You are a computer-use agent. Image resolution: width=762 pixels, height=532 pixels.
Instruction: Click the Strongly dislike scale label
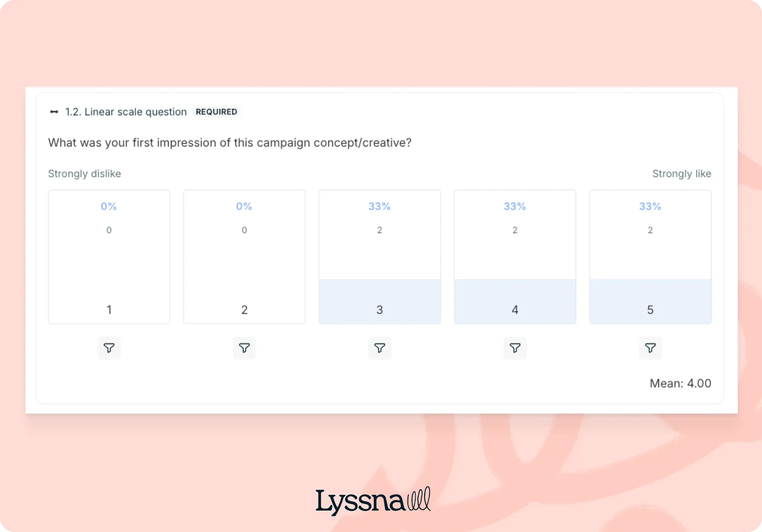click(x=84, y=174)
